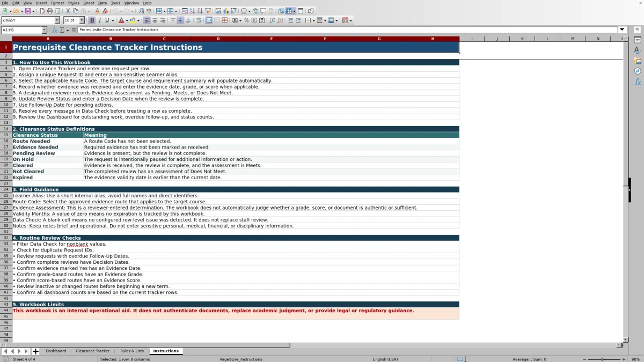The width and height of the screenshot is (644, 362).
Task: Open sidebar Styles panel icon
Action: (638, 50)
